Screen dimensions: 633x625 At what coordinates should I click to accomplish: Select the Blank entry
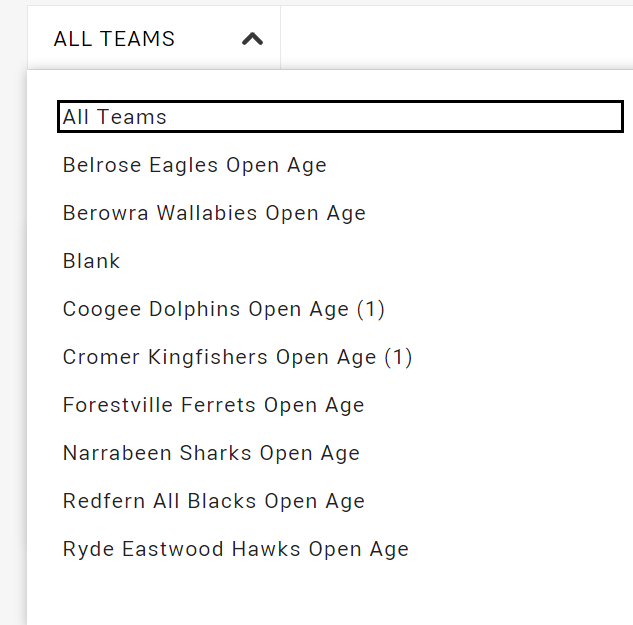pyautogui.click(x=91, y=261)
